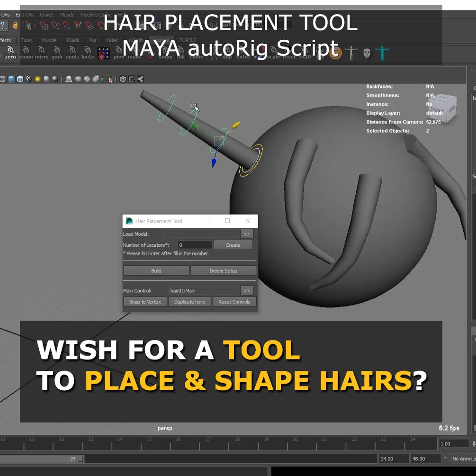
Task: Click the dashed-rectangle cursor viewport icon
Action: 110,79
